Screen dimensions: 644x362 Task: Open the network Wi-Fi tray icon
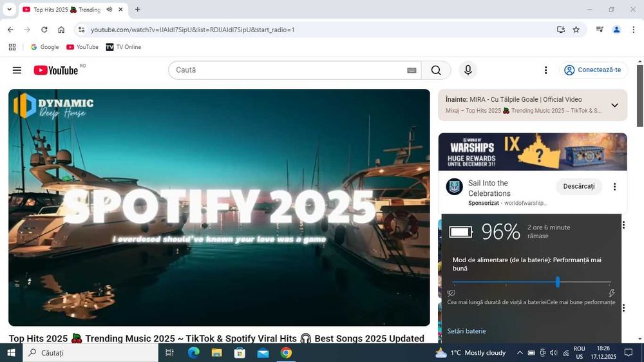(x=565, y=353)
